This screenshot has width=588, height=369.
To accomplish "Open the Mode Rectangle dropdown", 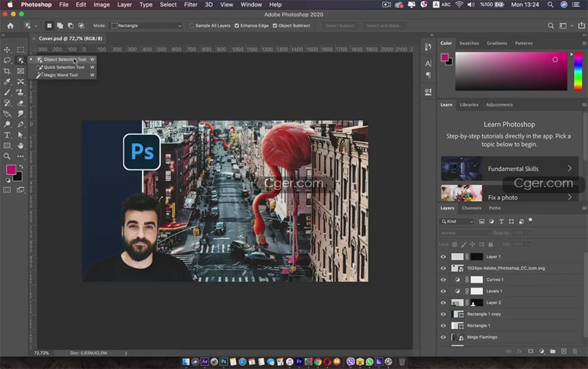I will [x=146, y=25].
